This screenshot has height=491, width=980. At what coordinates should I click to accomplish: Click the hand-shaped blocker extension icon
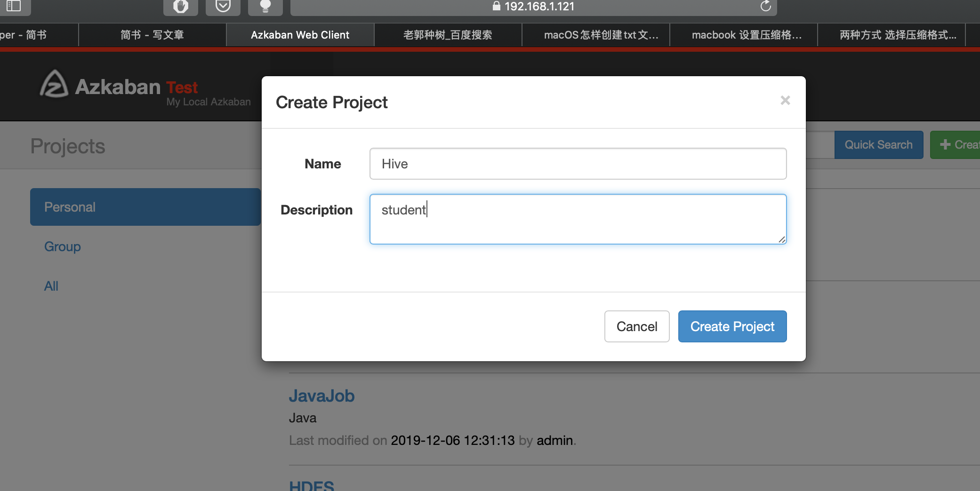tap(181, 6)
